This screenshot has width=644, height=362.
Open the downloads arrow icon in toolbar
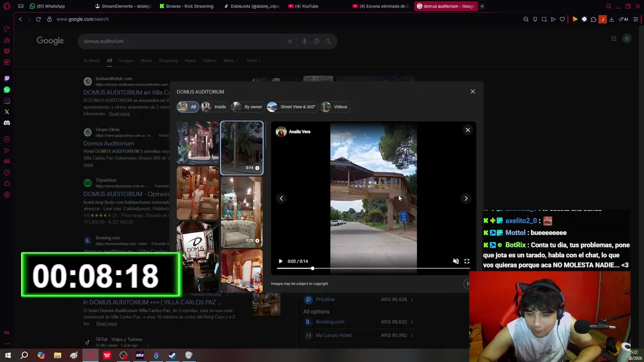click(611, 19)
